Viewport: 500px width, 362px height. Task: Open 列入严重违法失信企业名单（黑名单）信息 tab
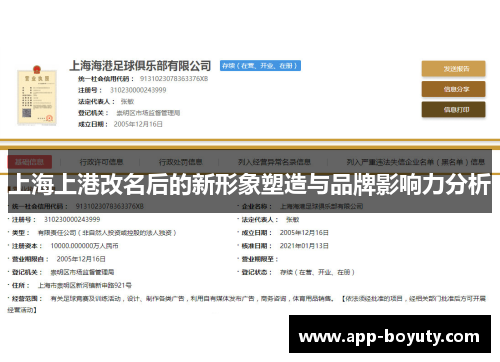(x=416, y=162)
